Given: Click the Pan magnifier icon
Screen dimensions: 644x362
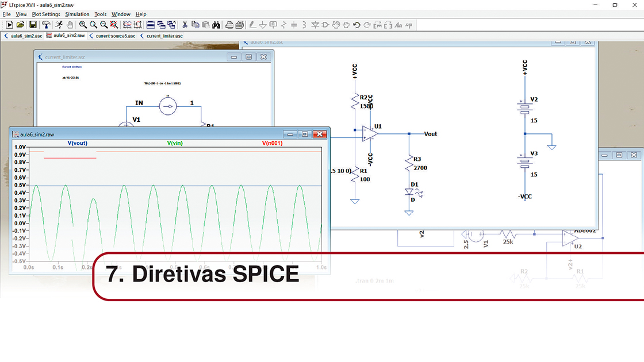Looking at the screenshot, I should [x=94, y=25].
